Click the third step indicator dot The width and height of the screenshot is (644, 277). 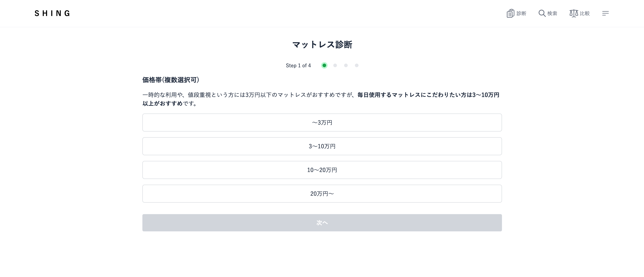[x=346, y=65]
